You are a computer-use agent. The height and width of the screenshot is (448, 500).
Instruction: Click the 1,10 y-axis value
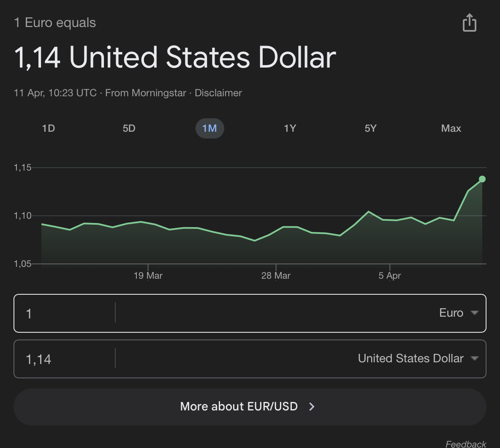[x=23, y=216]
